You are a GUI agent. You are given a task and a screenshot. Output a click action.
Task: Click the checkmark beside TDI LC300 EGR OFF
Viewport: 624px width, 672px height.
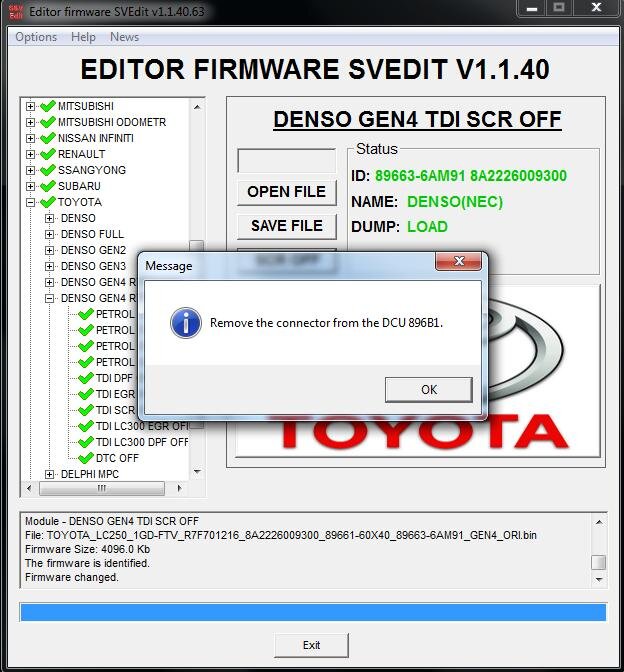86,426
